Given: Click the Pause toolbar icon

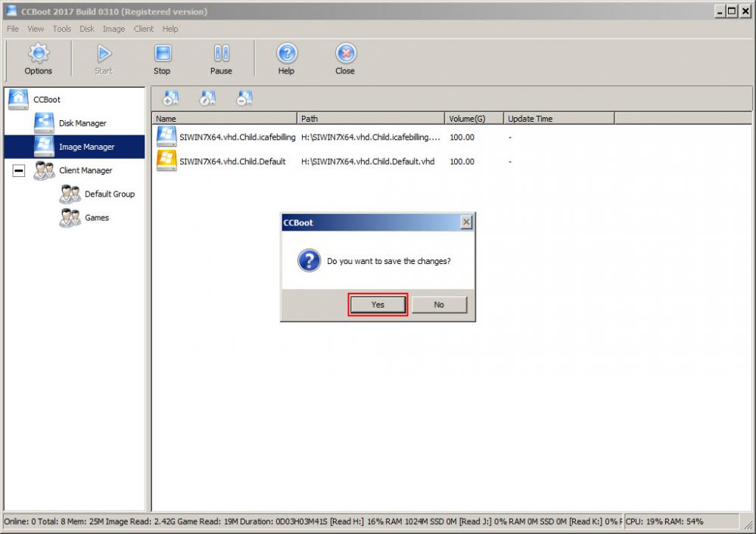Looking at the screenshot, I should tap(221, 54).
